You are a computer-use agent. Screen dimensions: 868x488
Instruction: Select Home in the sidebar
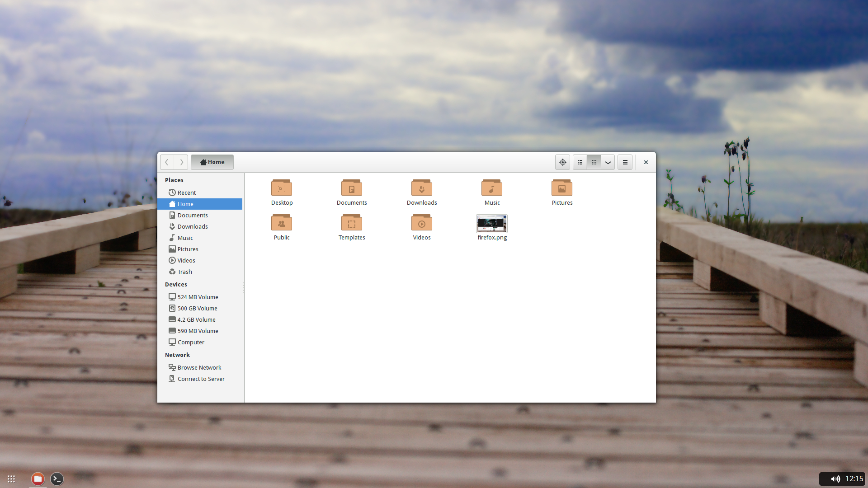[200, 204]
